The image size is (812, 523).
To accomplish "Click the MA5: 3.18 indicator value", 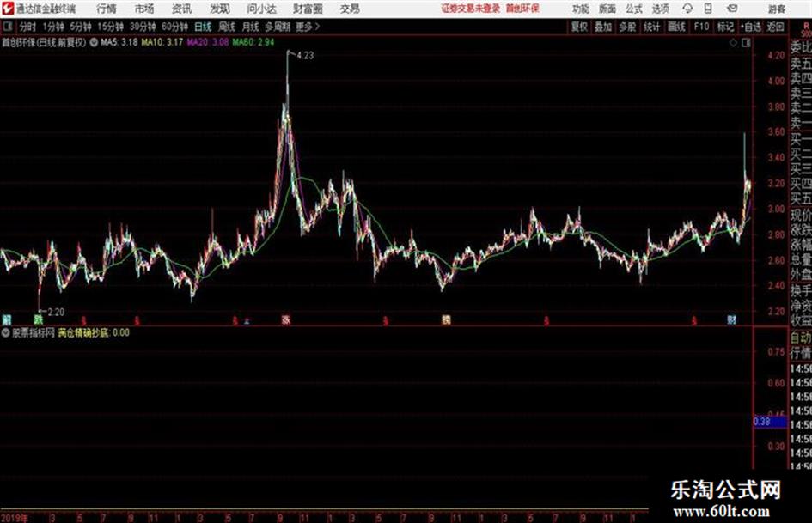I will (x=119, y=42).
